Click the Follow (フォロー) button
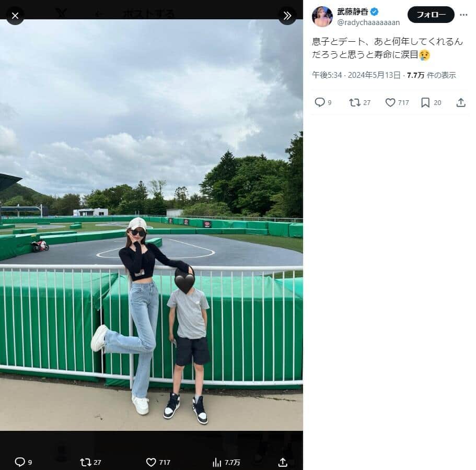Viewport: 476px width, 470px height. (x=431, y=15)
